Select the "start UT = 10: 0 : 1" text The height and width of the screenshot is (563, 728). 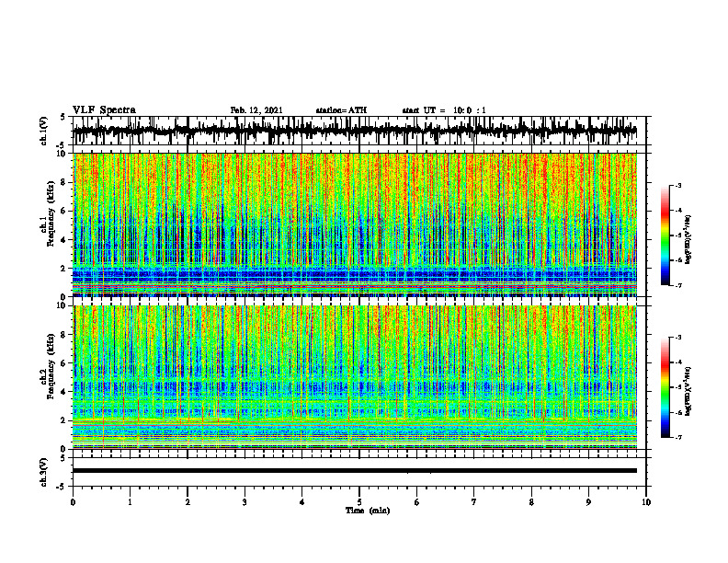pyautogui.click(x=444, y=110)
